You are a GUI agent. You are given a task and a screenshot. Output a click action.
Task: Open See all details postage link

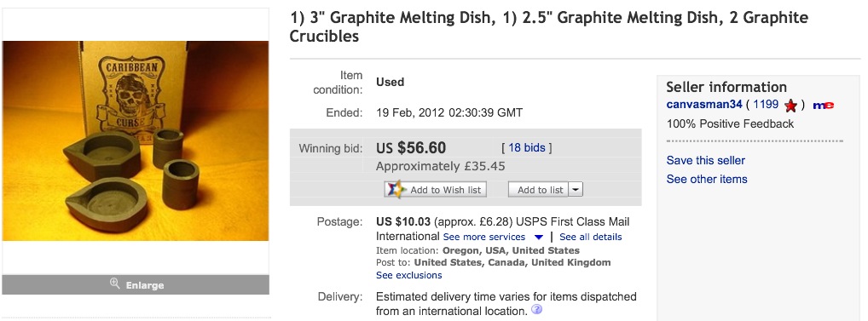pyautogui.click(x=591, y=237)
